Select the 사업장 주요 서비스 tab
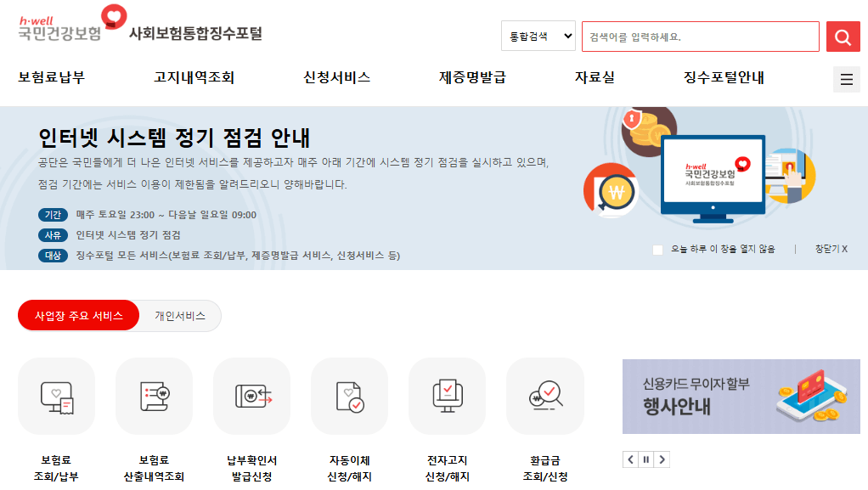The height and width of the screenshot is (490, 868). 79,316
